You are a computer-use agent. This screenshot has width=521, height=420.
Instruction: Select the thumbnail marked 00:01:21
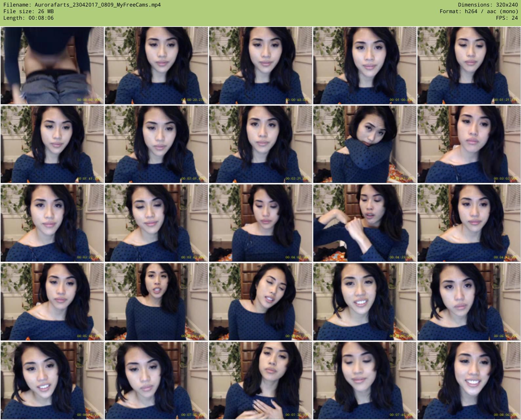coord(469,66)
